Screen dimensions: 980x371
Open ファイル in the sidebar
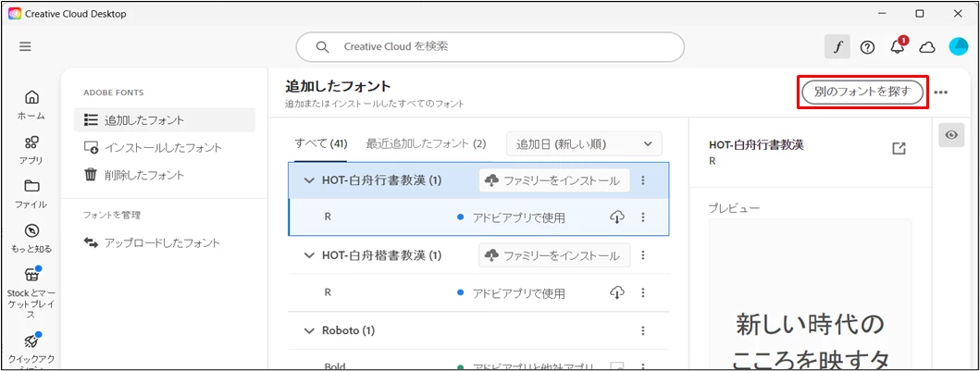(31, 194)
